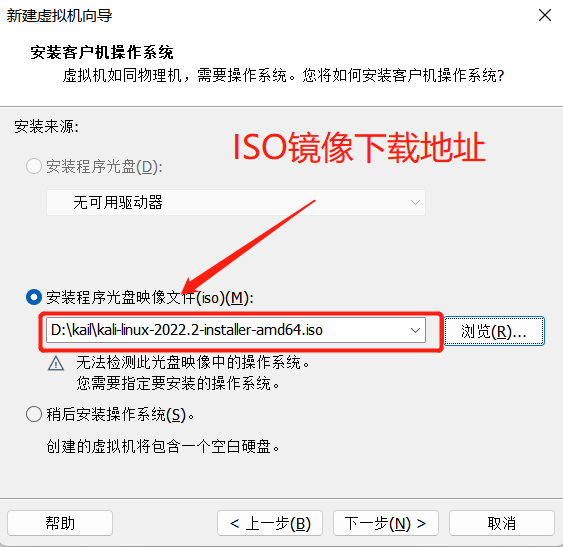Cancel the wizard with 取消
The width and height of the screenshot is (563, 547).
(x=502, y=523)
